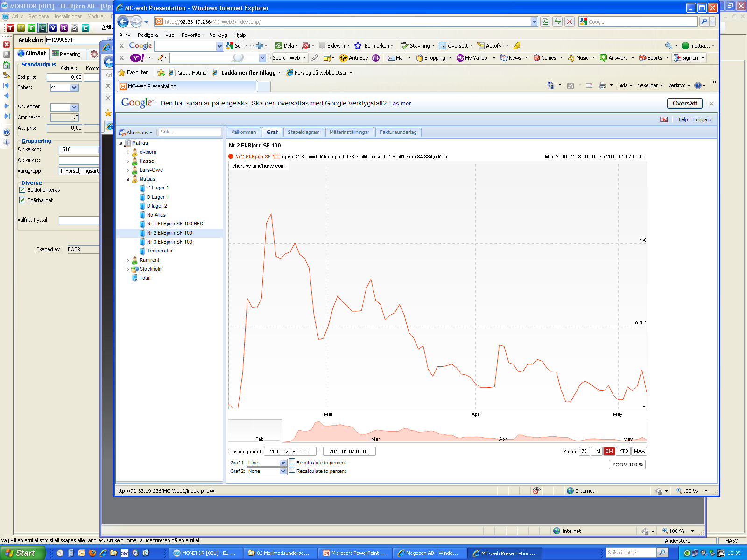Open the Yahoo Mail envelope icon

(391, 58)
